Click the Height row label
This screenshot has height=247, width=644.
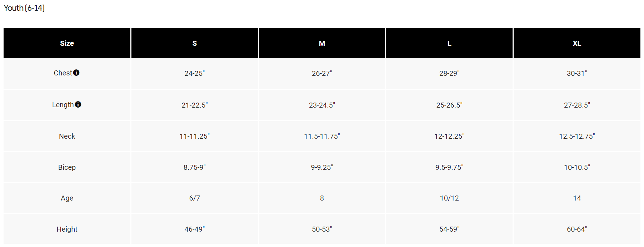pyautogui.click(x=67, y=229)
